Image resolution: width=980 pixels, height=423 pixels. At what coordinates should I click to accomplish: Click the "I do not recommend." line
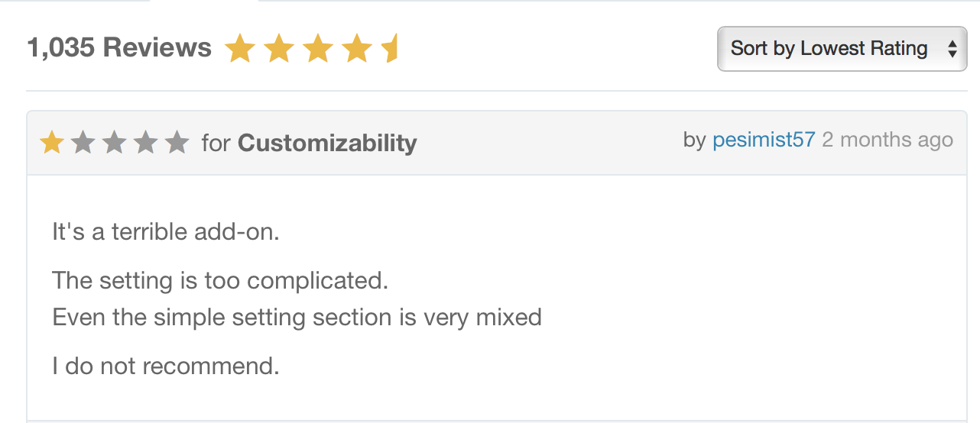[x=166, y=366]
